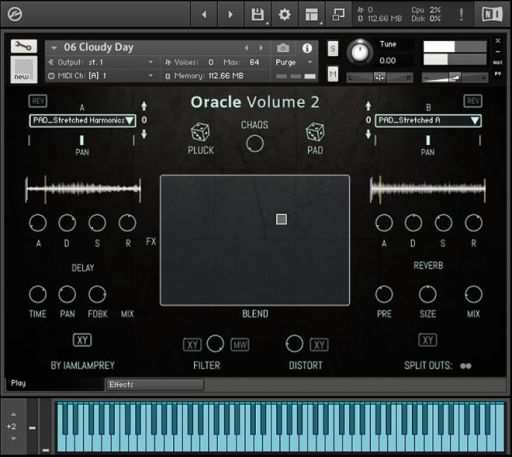The image size is (512, 457).
Task: Click up arrow for layer B sample
Action: [x=368, y=106]
